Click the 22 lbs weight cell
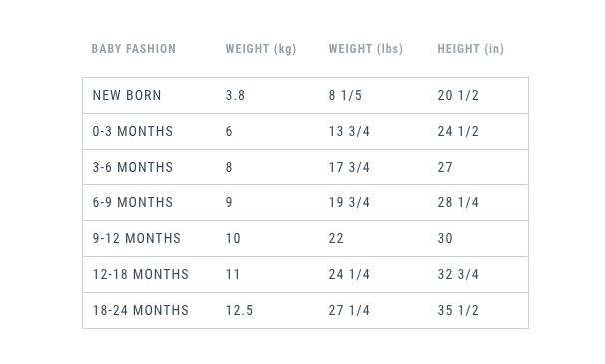 336,238
